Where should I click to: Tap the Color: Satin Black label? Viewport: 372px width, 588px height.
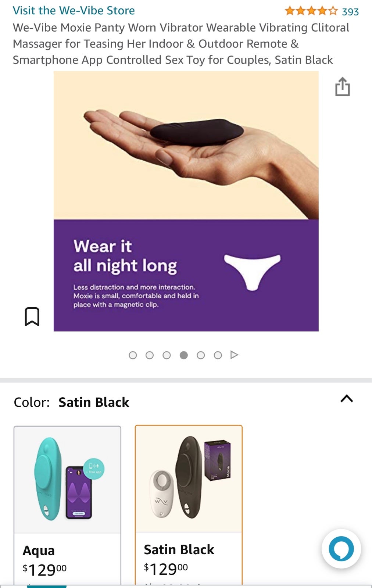(x=71, y=402)
